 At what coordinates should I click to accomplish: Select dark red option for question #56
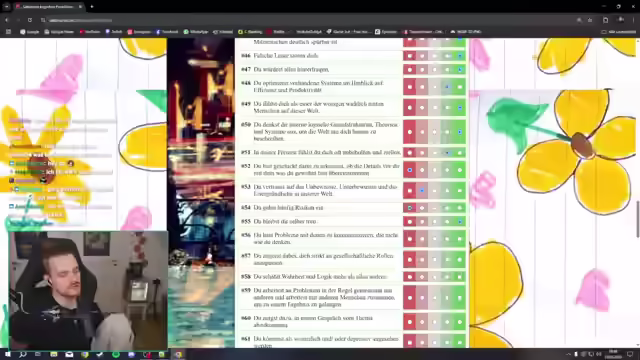click(409, 239)
